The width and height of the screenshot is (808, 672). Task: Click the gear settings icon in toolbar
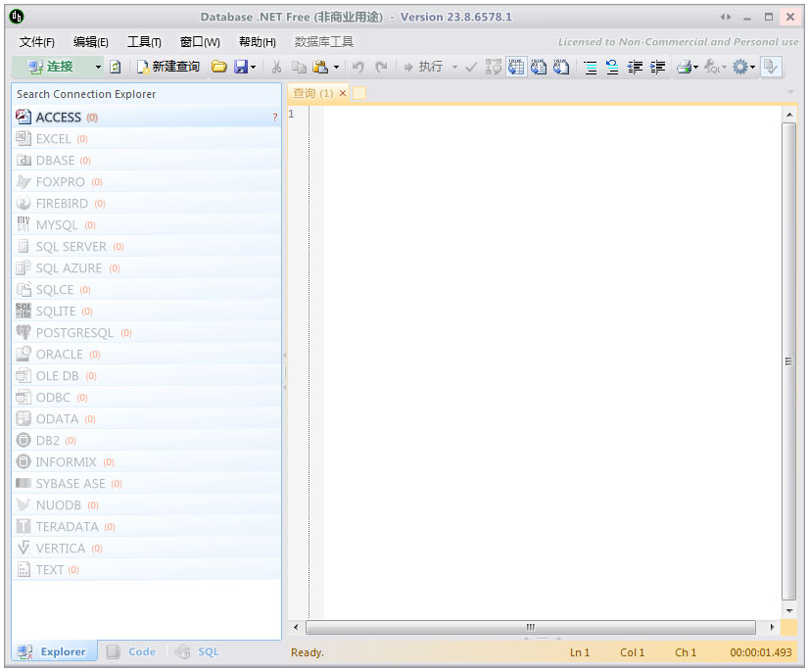click(x=740, y=67)
